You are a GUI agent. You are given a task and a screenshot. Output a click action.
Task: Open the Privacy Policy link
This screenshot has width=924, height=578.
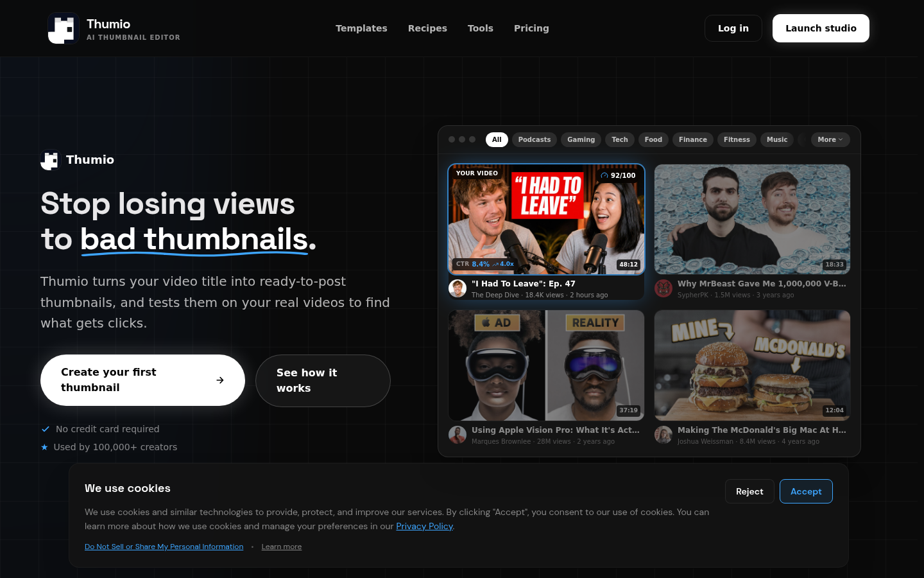point(424,526)
